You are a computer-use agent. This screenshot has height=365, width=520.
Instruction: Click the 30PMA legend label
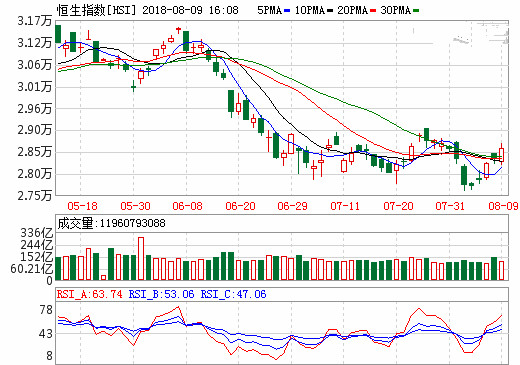point(396,10)
